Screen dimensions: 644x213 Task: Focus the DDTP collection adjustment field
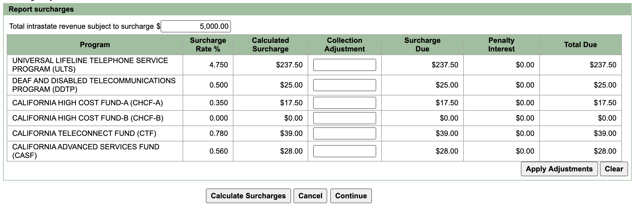pos(345,85)
